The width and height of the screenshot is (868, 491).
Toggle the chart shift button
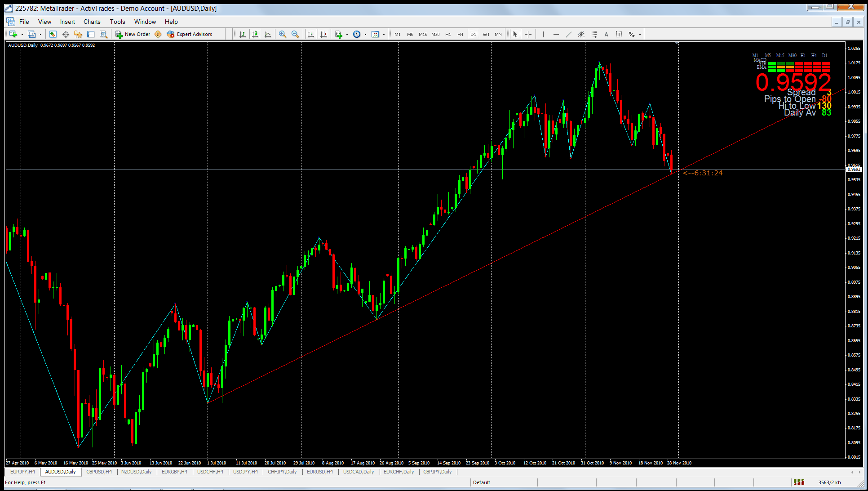(323, 34)
